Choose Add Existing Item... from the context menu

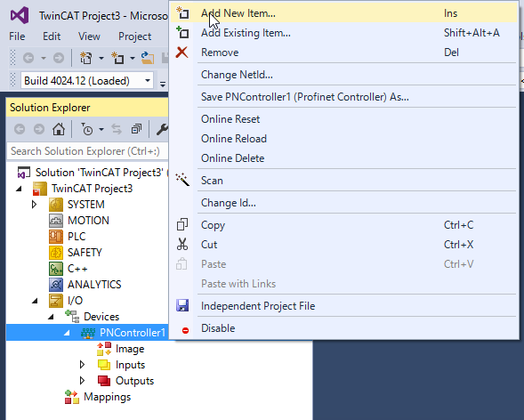pyautogui.click(x=344, y=33)
